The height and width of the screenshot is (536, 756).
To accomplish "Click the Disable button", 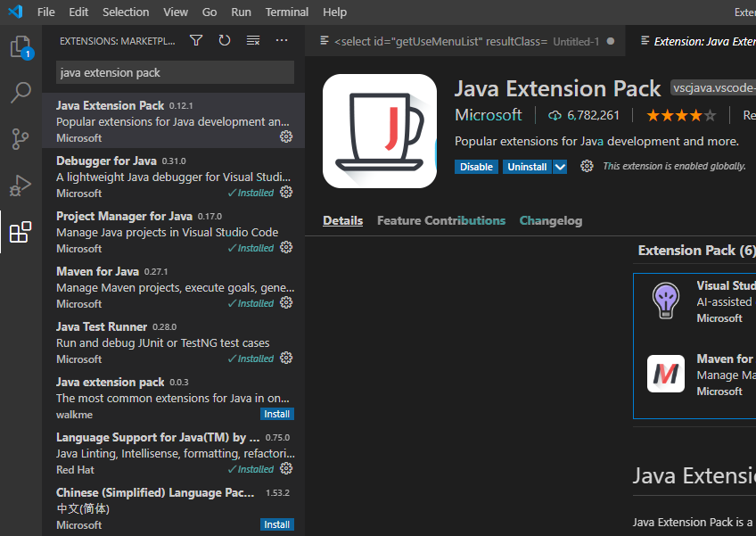I will 476,167.
